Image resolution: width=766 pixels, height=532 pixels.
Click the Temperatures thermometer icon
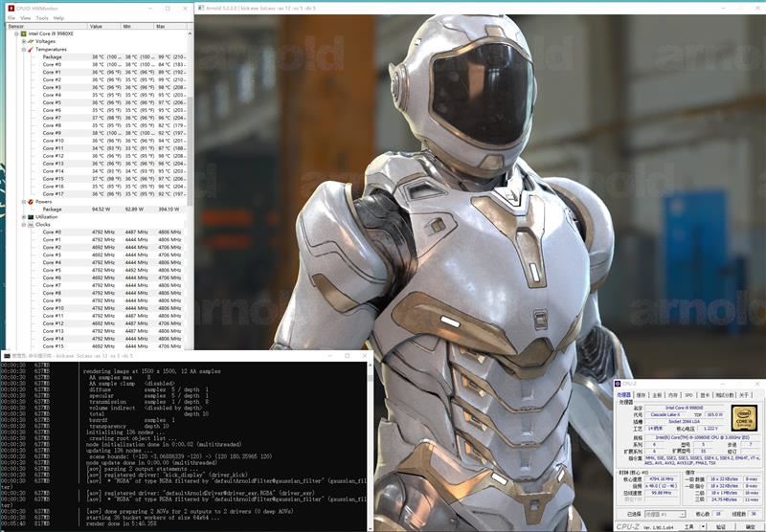click(x=31, y=50)
